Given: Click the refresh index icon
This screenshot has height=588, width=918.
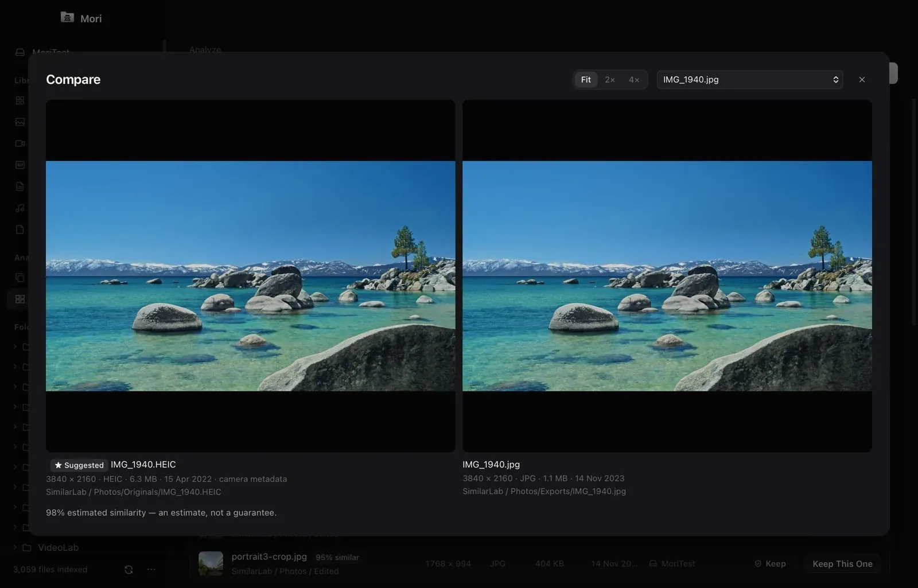Looking at the screenshot, I should click(129, 570).
